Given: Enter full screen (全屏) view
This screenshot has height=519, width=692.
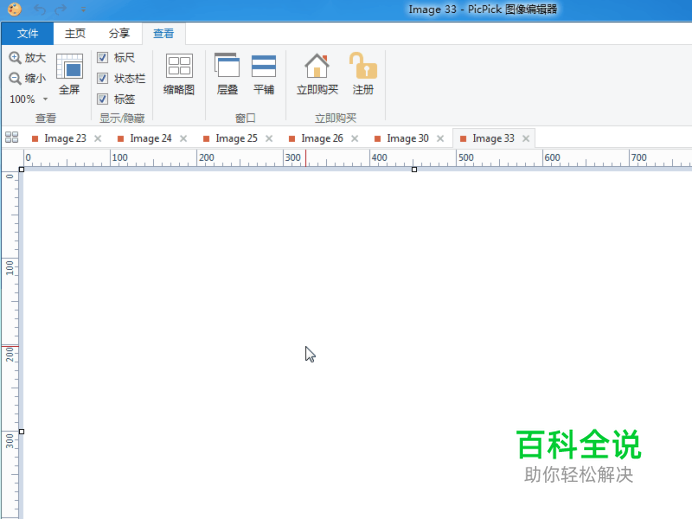Looking at the screenshot, I should point(69,74).
